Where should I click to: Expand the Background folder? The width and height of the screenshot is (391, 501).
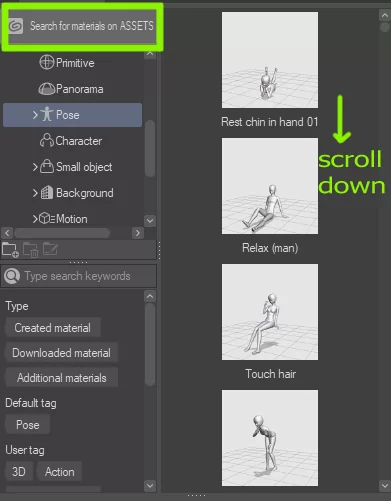coord(35,192)
